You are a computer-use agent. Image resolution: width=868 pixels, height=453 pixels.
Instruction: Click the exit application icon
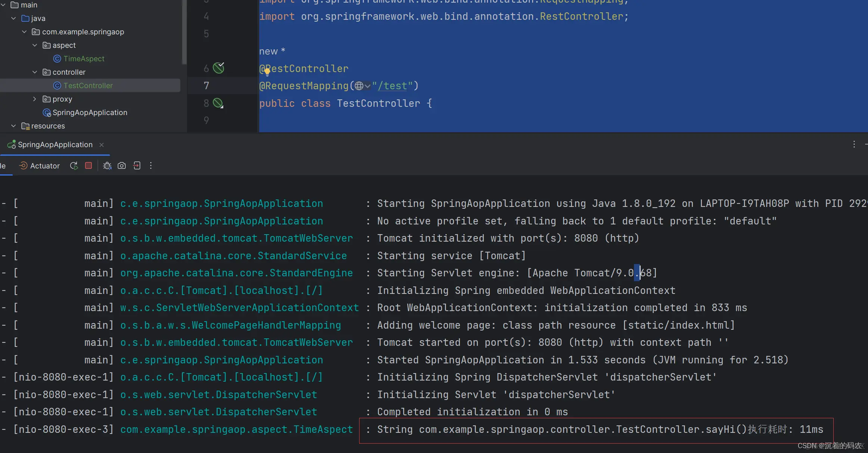[137, 166]
